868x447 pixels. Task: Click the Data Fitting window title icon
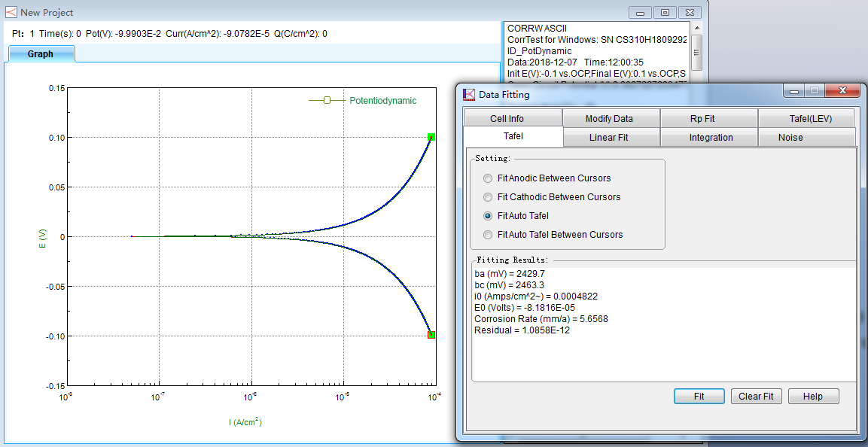click(468, 94)
